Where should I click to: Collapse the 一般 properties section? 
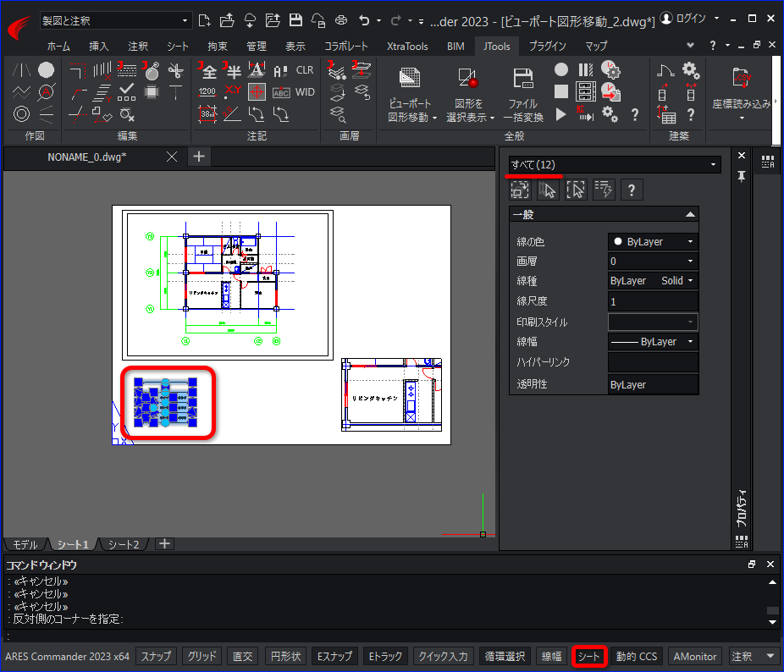[x=690, y=215]
